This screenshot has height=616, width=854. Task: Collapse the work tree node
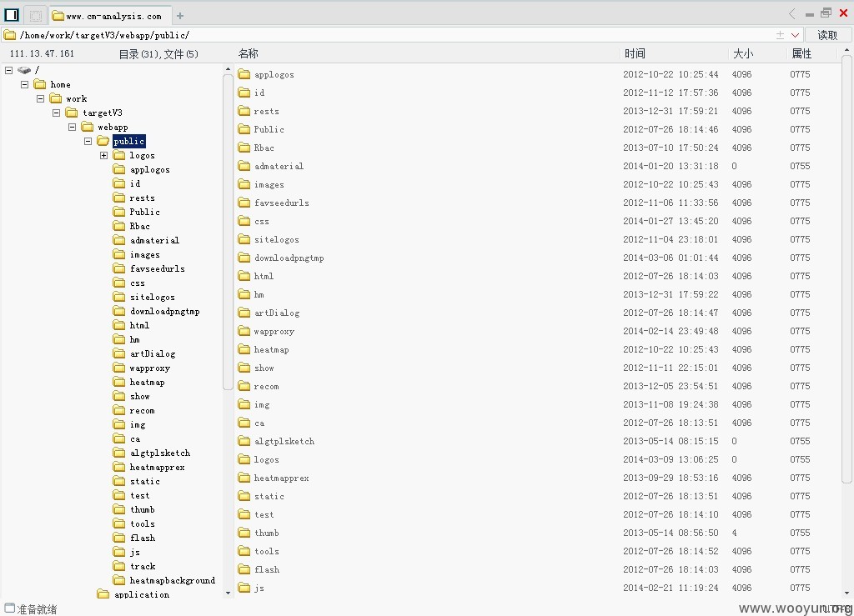[40, 98]
